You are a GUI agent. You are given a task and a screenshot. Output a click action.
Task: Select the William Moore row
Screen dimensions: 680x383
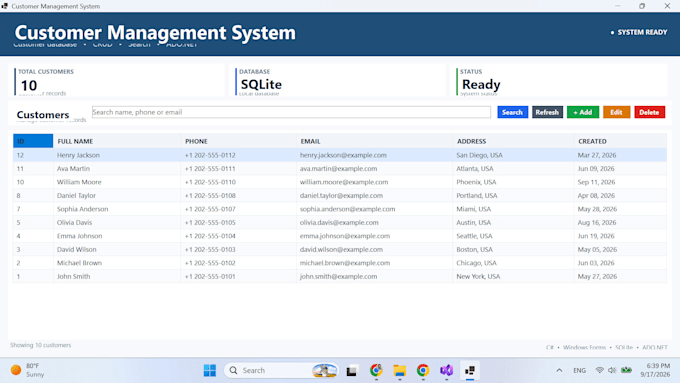pos(340,182)
